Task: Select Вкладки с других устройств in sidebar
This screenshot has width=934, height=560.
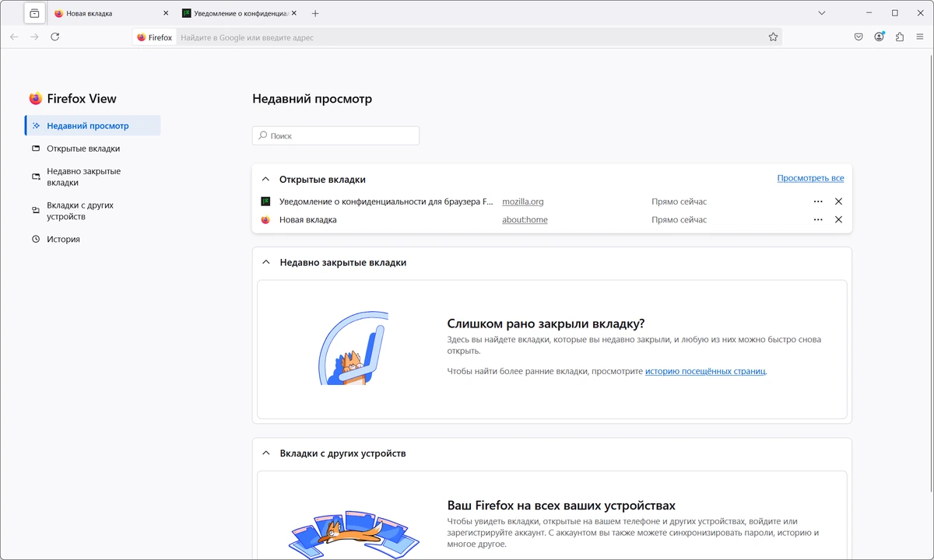Action: pyautogui.click(x=93, y=211)
